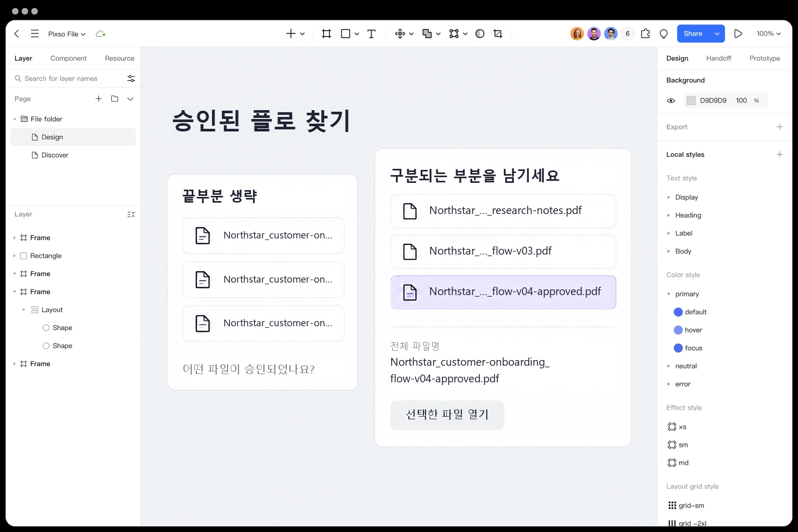Click the cloud sync status icon

[100, 34]
